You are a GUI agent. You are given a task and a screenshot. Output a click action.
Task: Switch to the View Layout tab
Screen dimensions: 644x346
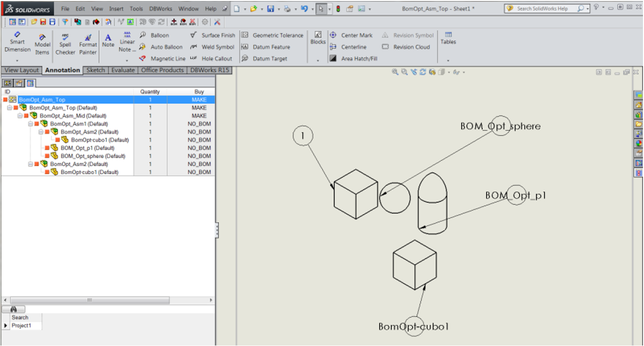click(x=22, y=70)
